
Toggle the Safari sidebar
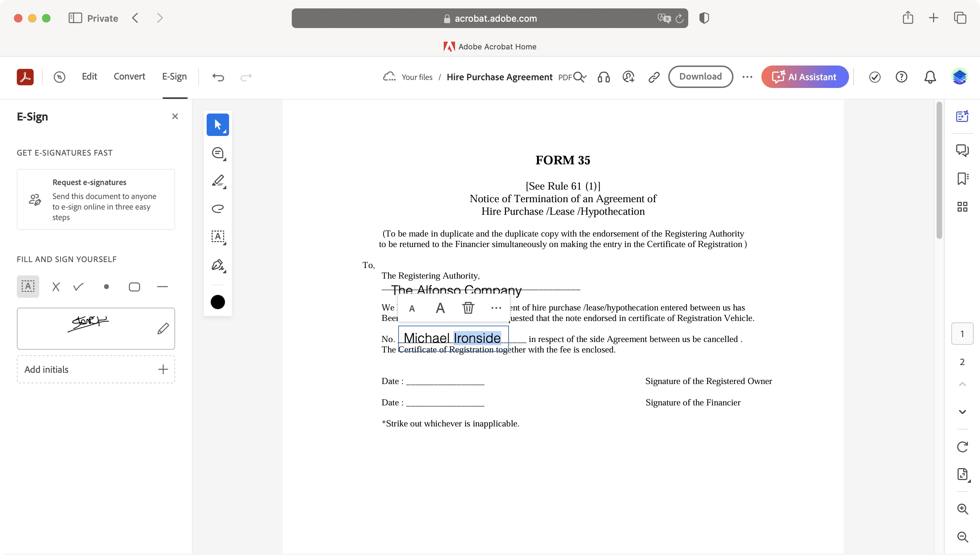[x=75, y=18]
